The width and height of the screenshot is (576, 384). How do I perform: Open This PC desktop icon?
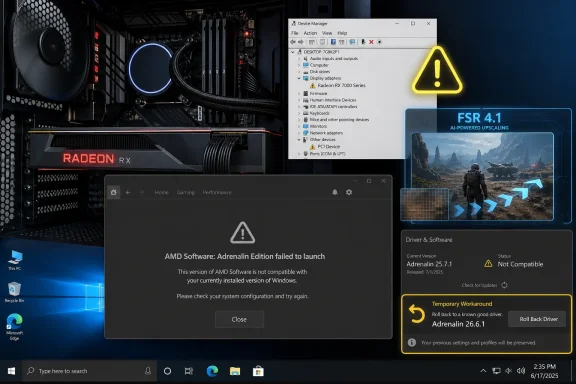(15, 260)
